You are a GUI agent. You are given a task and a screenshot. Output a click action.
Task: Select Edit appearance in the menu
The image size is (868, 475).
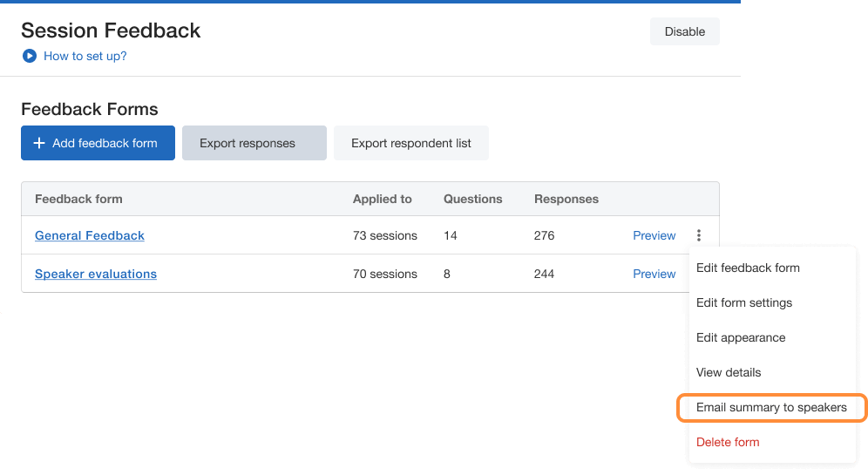point(741,337)
